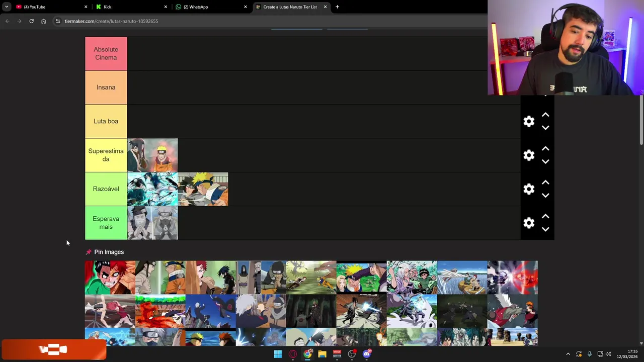Select the Create a Lutas Naruto Tier List tab

[291, 7]
